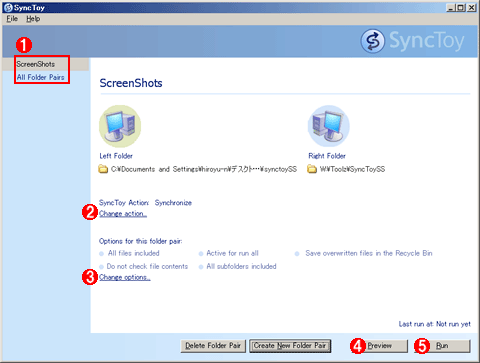Click the 'Right Folder' label
The height and width of the screenshot is (363, 480).
click(x=327, y=156)
